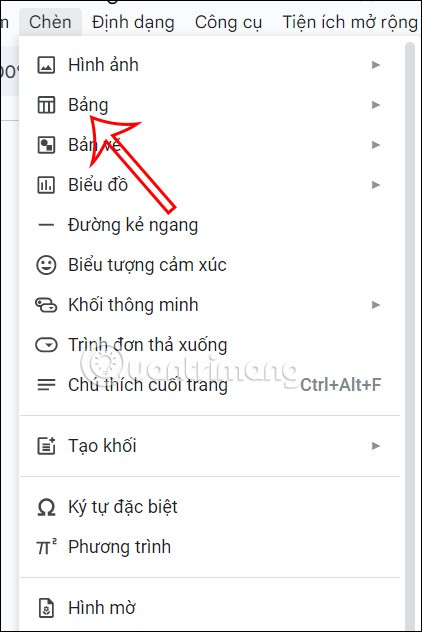
Task: Click the Omega special characters icon
Action: click(46, 507)
